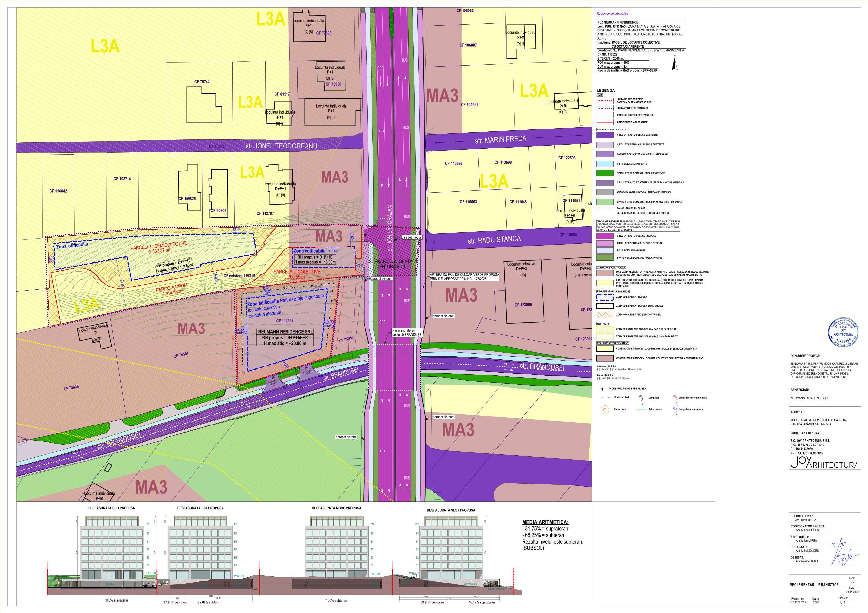Click the MA3 zona mixta legend swatch
The image size is (868, 613).
click(x=604, y=273)
